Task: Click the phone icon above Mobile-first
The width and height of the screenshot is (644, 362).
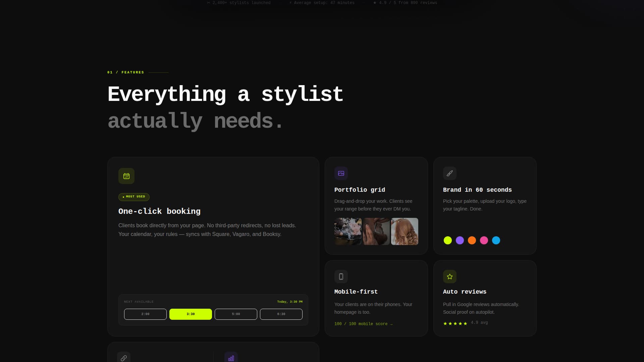Action: tap(341, 277)
